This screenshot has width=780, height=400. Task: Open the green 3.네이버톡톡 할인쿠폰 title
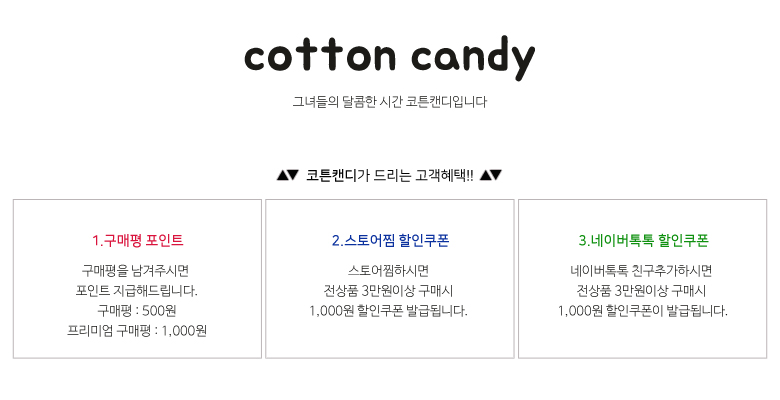tap(643, 241)
